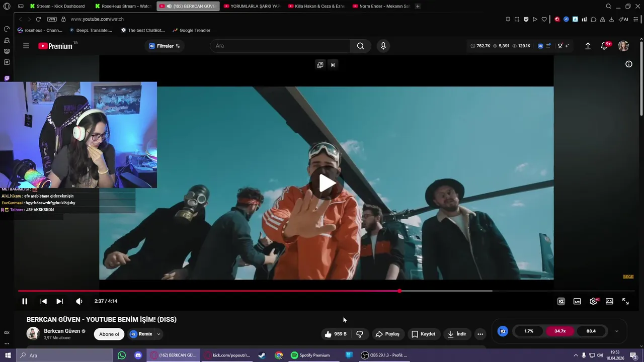Share video using Paylaş button

[x=387, y=334]
